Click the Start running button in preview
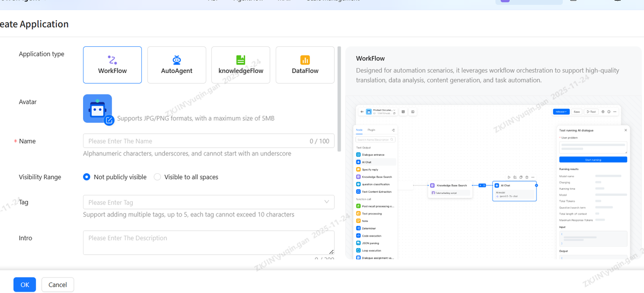Viewport: 644px width, 293px height. coord(593,160)
